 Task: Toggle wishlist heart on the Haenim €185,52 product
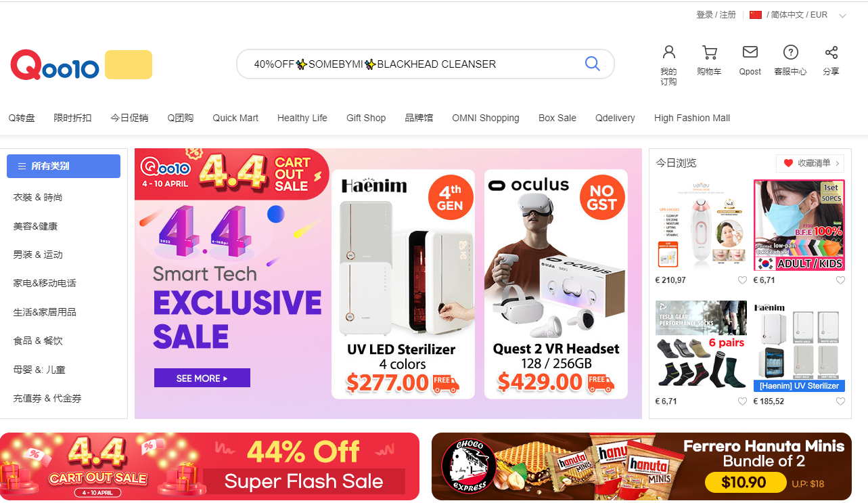(x=840, y=401)
